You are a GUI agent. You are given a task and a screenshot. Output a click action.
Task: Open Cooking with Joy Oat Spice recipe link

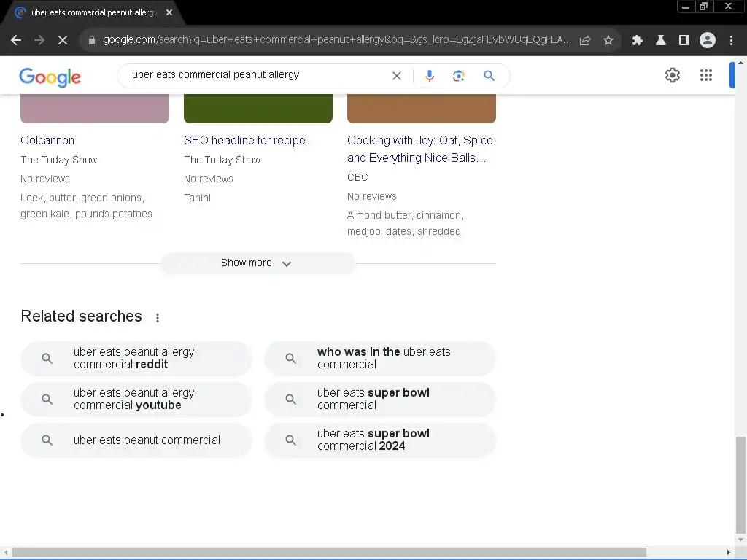[421, 149]
